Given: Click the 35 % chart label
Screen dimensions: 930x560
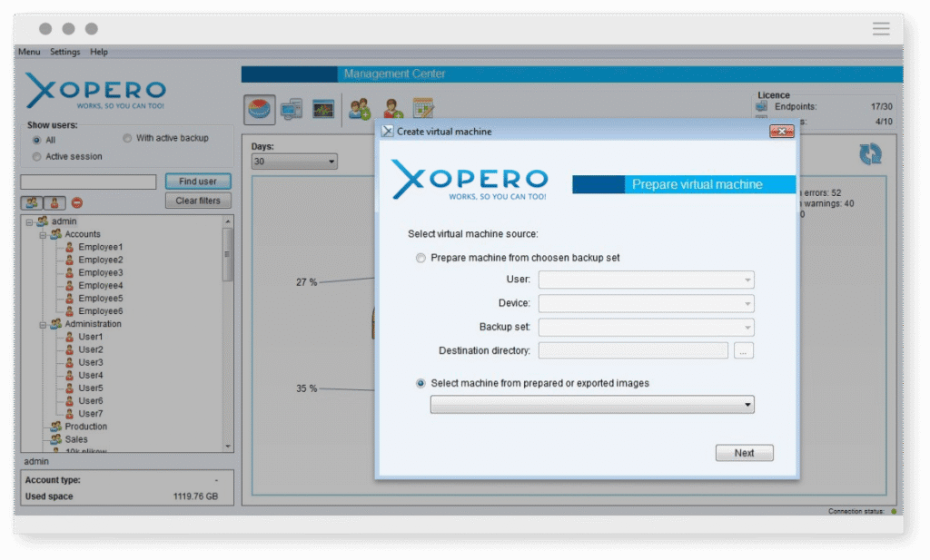Looking at the screenshot, I should click(x=307, y=388).
